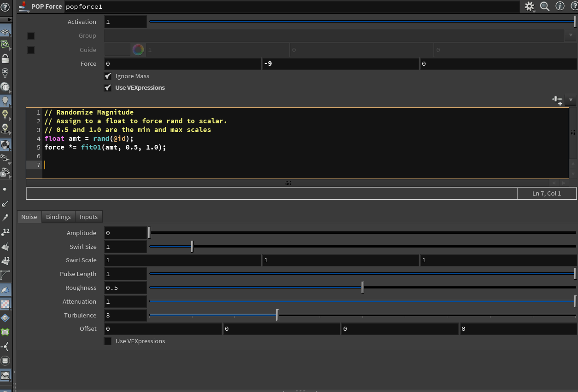Click the point trails display icon

[x=5, y=217]
